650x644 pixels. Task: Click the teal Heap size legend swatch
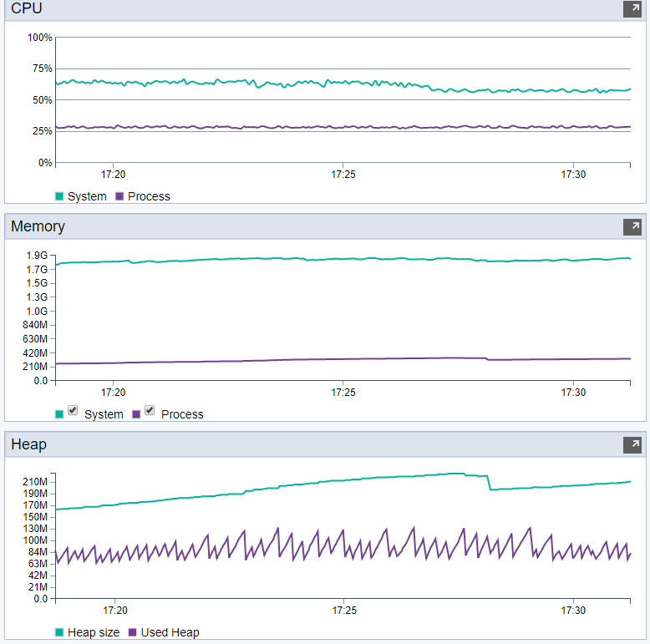click(x=59, y=632)
